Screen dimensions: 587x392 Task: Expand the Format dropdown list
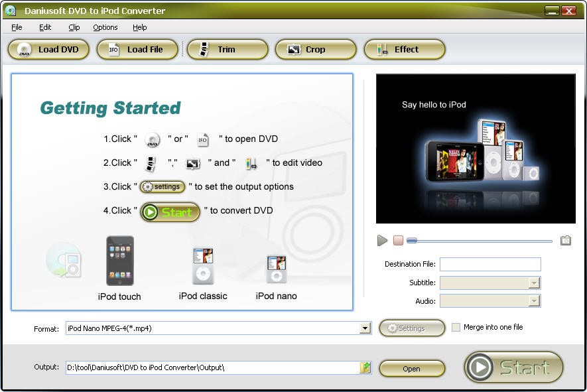365,328
